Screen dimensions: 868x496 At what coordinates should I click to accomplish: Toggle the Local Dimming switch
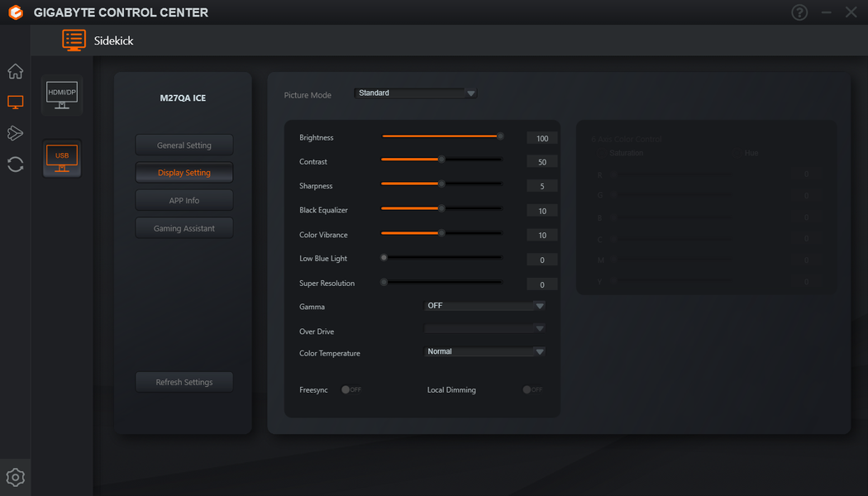click(x=532, y=389)
